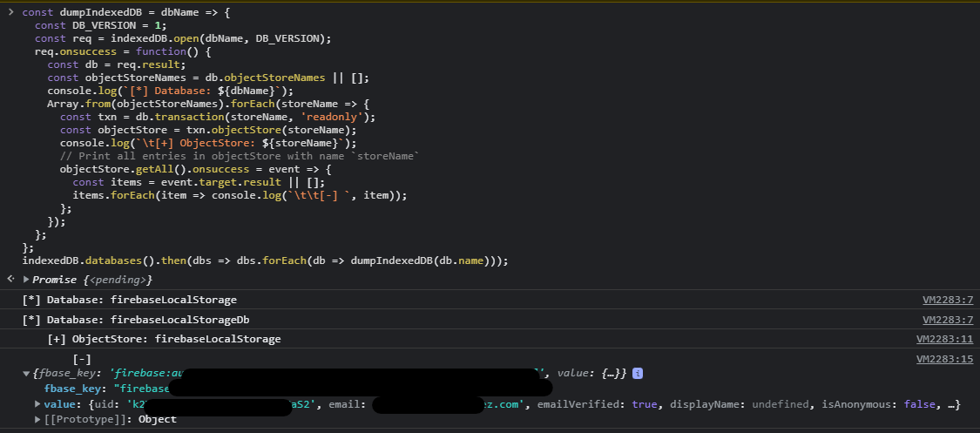Collapse the logged fbase_key object
Screen dimensions: 980x433
[26, 374]
